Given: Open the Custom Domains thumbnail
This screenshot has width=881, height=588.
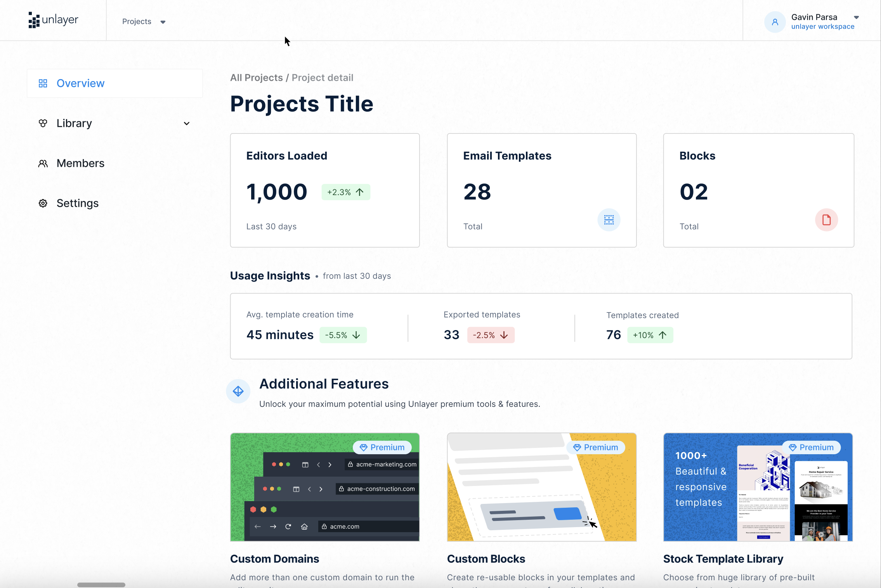Looking at the screenshot, I should [x=325, y=487].
